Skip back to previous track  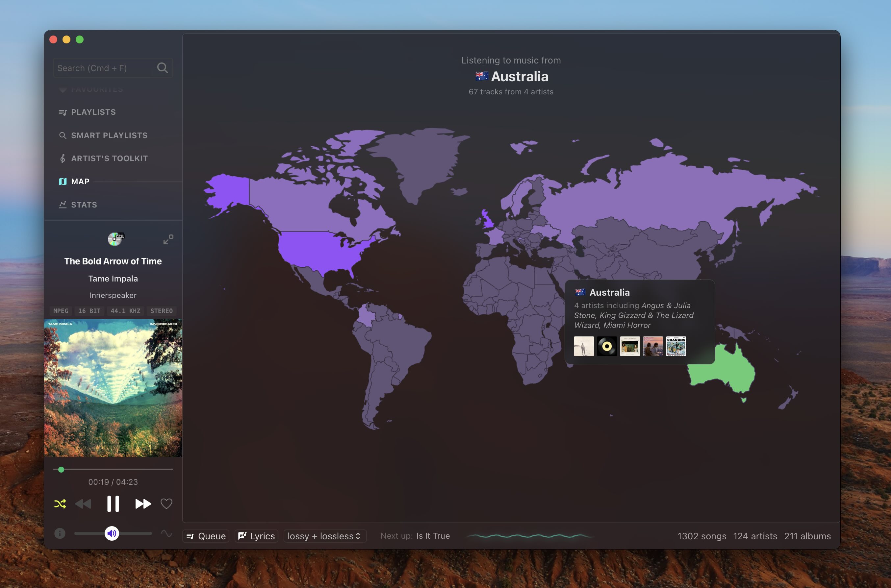[83, 503]
